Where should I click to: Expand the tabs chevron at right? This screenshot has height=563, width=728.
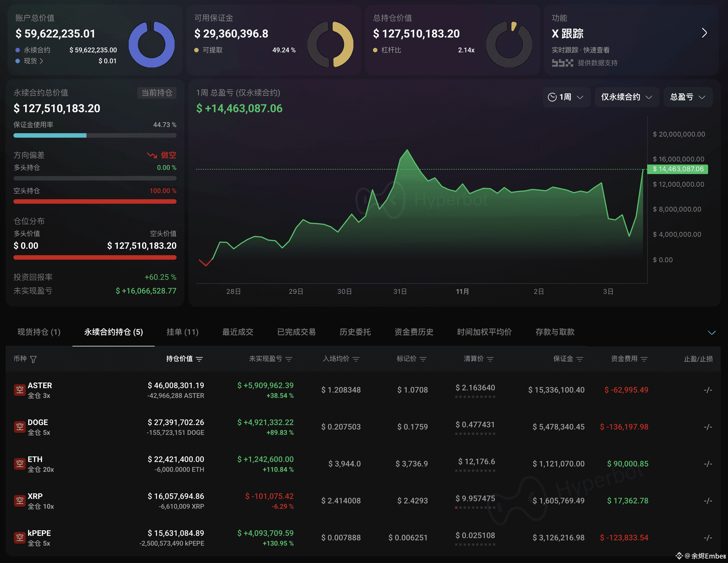pyautogui.click(x=712, y=332)
